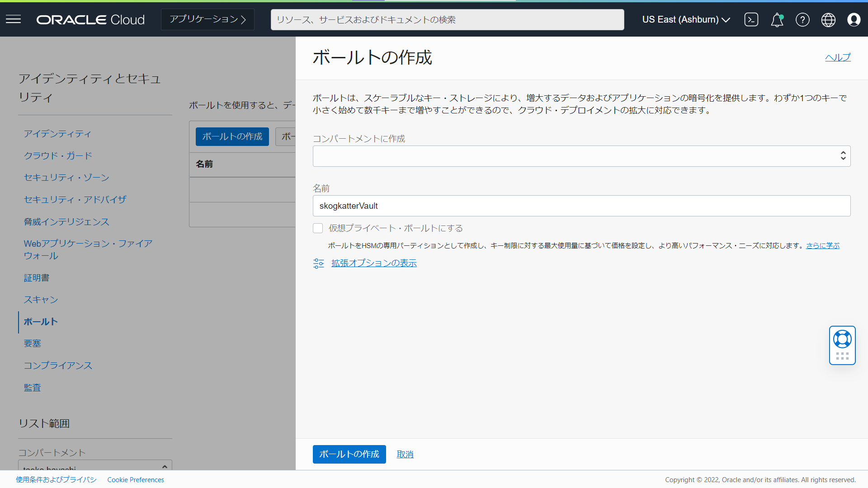Viewport: 868px width, 488px height.
Task: Open the アプリケーション menu
Action: point(207,19)
